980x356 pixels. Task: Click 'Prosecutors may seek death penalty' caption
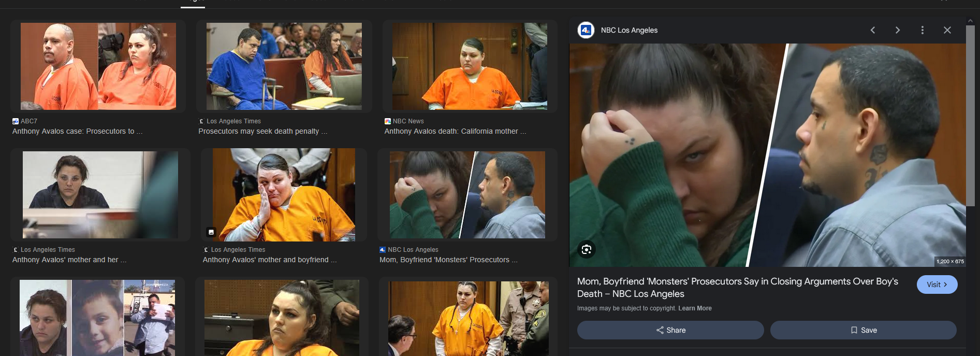[x=262, y=132]
